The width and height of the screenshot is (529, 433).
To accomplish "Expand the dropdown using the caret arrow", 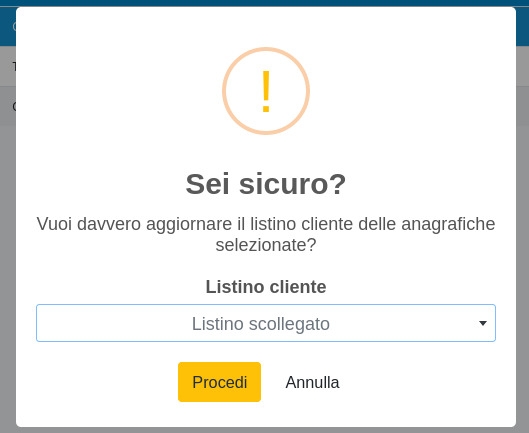I will 483,323.
